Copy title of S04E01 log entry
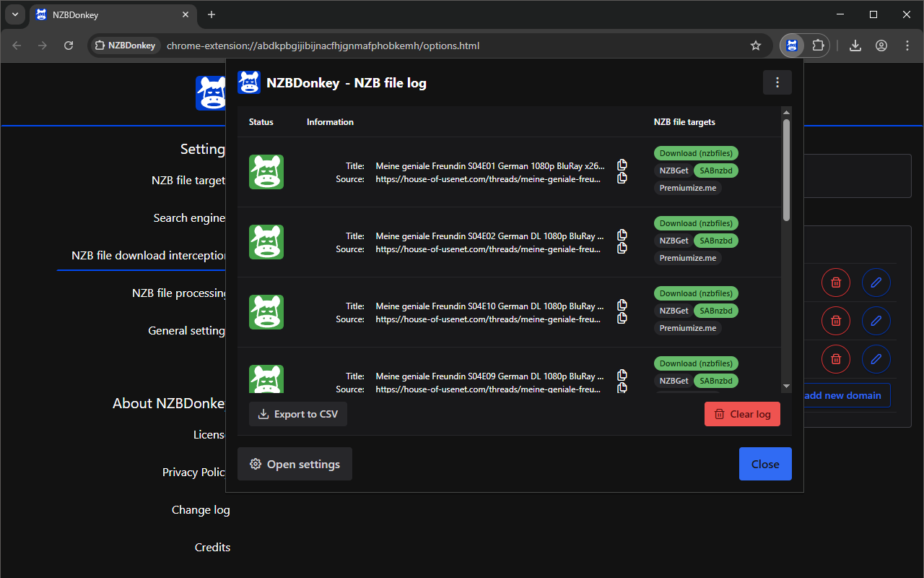The width and height of the screenshot is (924, 578). pyautogui.click(x=622, y=165)
